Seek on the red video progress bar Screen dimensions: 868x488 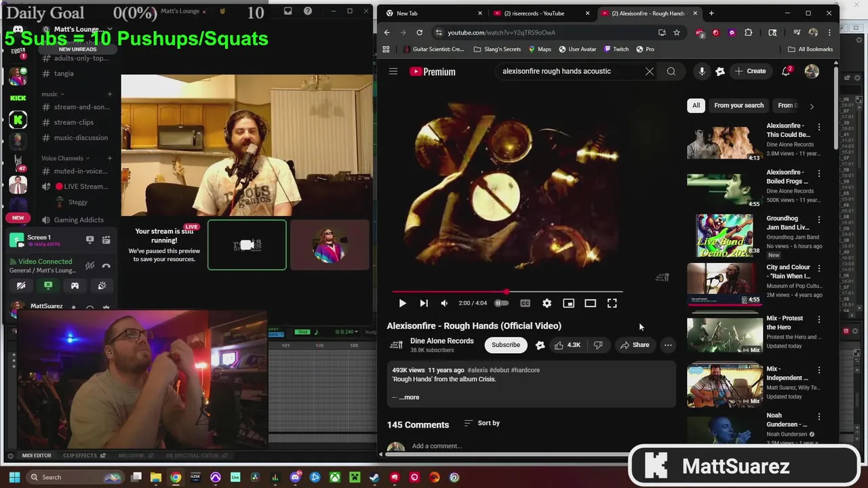(x=507, y=291)
